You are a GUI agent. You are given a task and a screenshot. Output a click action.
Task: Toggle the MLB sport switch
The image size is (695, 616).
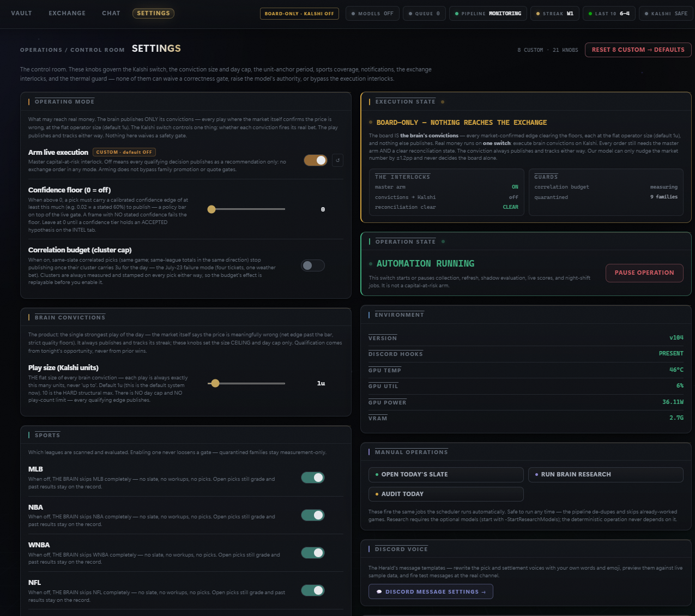pos(313,478)
